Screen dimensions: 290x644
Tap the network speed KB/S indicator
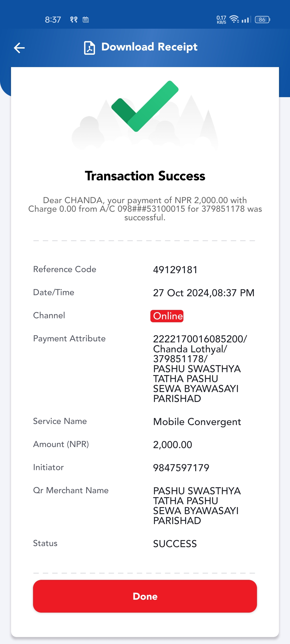coord(222,20)
